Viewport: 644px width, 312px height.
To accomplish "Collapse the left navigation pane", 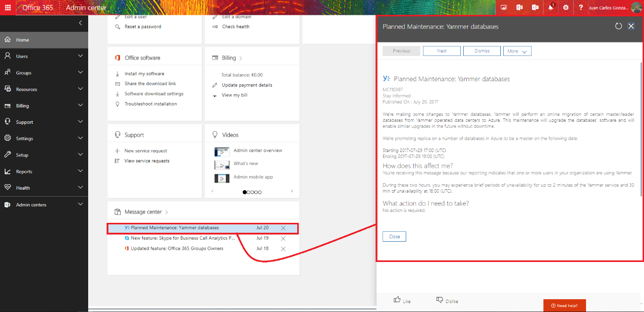I will pyautogui.click(x=81, y=23).
